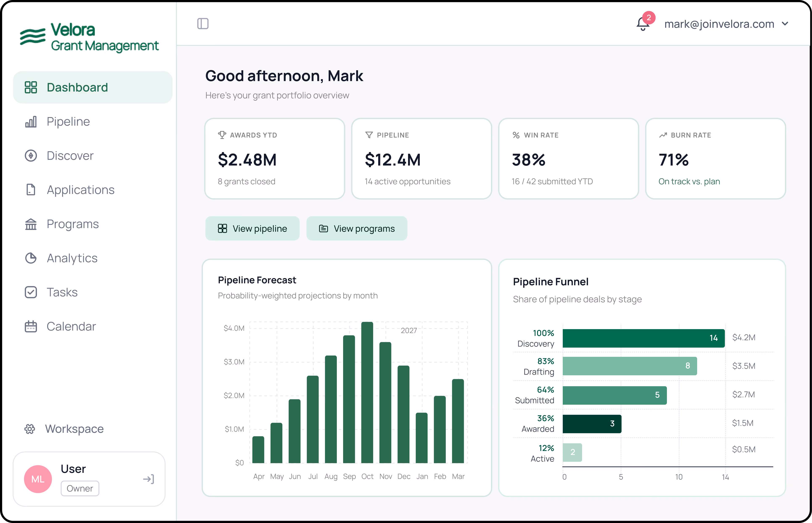Click the Calendar icon in sidebar

31,326
